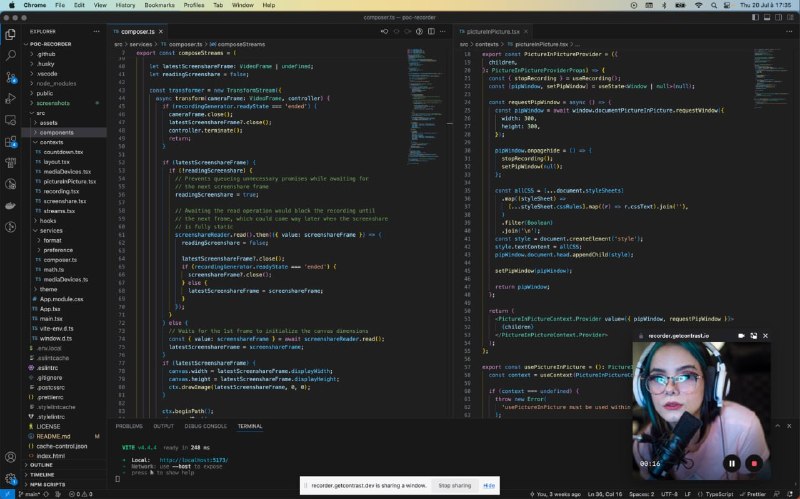Click Ln 36, Col 16 in the status bar
Viewport: 800px width, 499px height.
point(605,494)
